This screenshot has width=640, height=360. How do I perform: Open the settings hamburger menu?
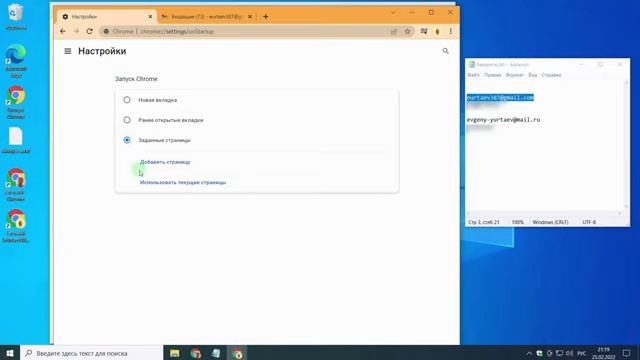coord(68,51)
